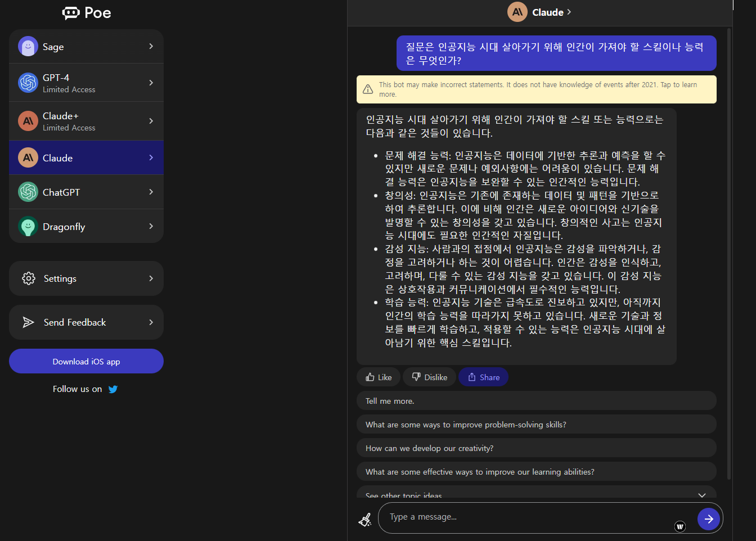Choose 'How can we develop our creativity?' suggestion
Viewport: 756px width, 541px height.
tap(537, 448)
